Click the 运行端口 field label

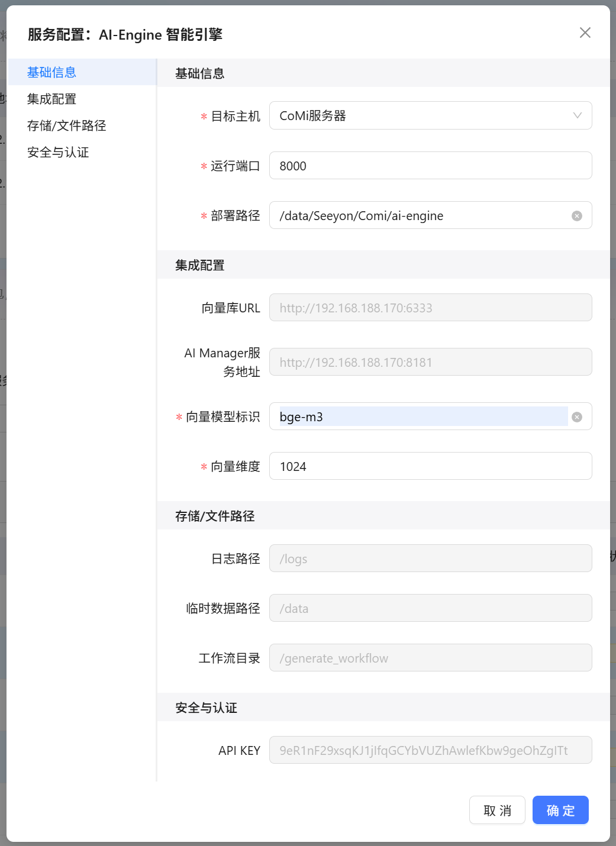236,166
